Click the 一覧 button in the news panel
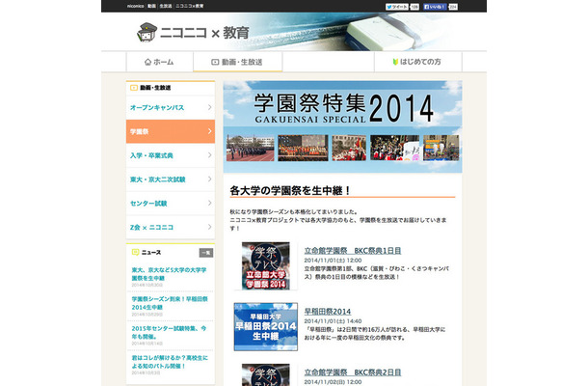588x386 pixels. (206, 253)
